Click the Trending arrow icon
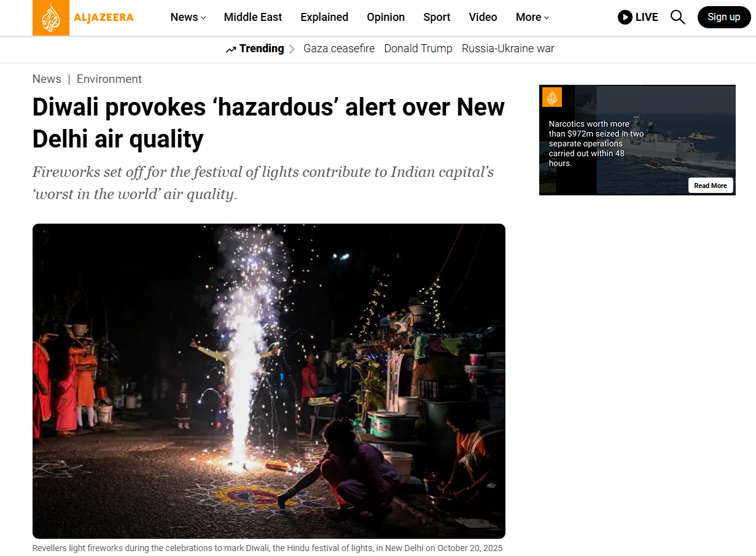The width and height of the screenshot is (756, 556). point(231,49)
